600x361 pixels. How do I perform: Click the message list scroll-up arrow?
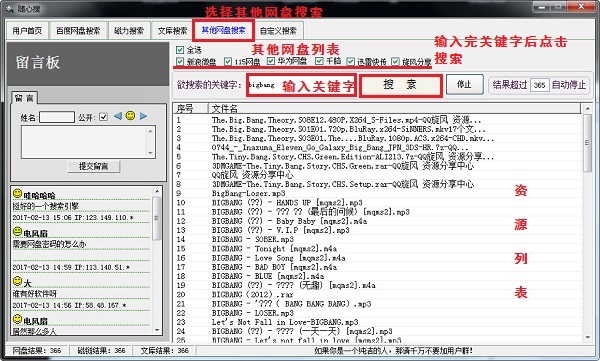point(157,191)
